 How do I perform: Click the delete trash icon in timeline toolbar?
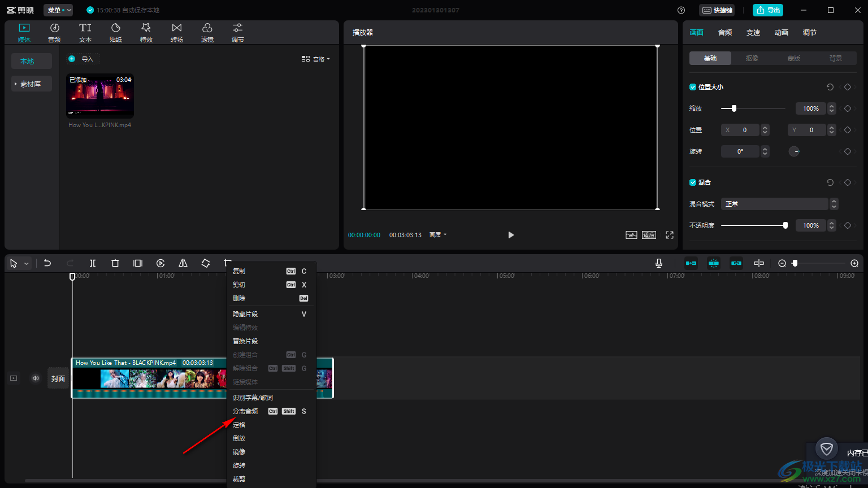(115, 263)
